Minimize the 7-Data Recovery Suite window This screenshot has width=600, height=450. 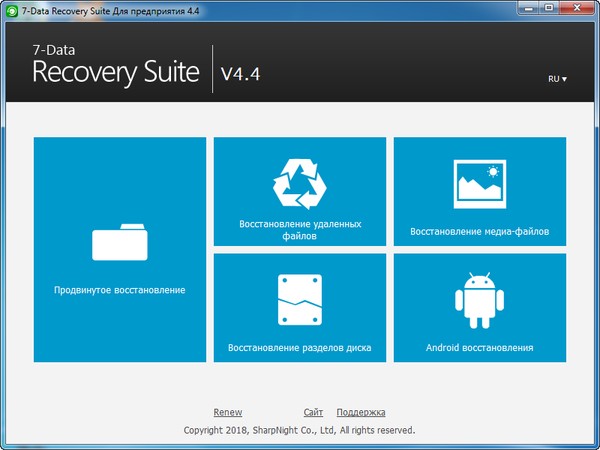point(529,8)
